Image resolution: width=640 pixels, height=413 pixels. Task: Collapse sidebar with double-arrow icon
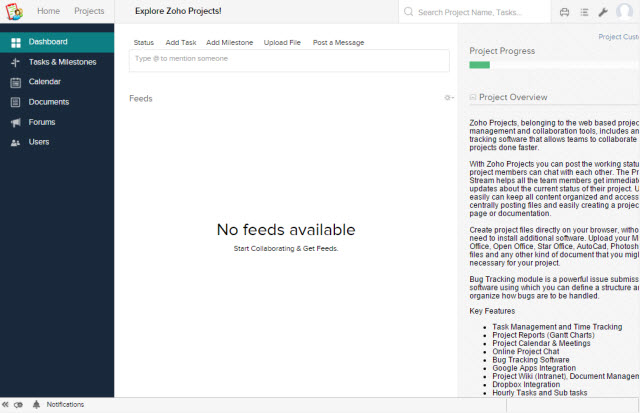pos(5,404)
